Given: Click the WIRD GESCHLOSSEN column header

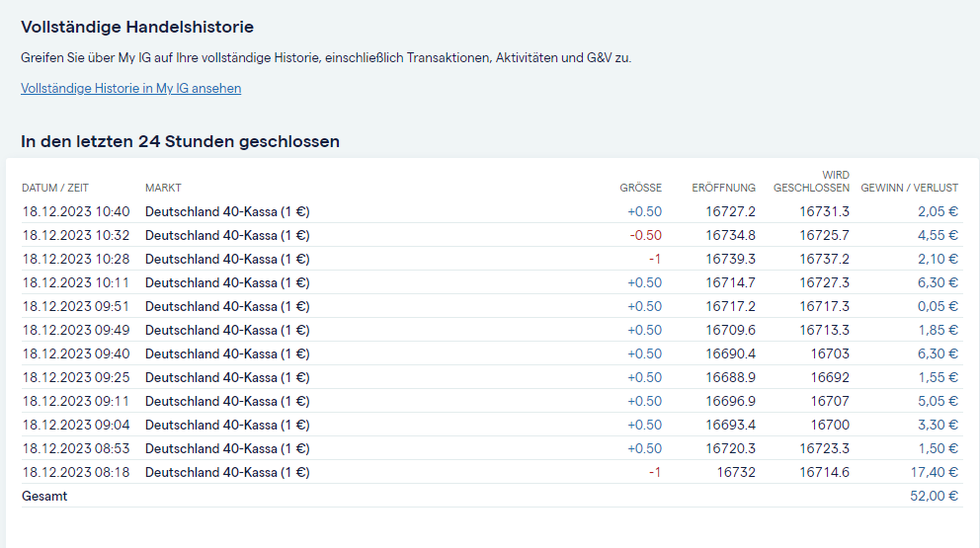Looking at the screenshot, I should click(811, 182).
